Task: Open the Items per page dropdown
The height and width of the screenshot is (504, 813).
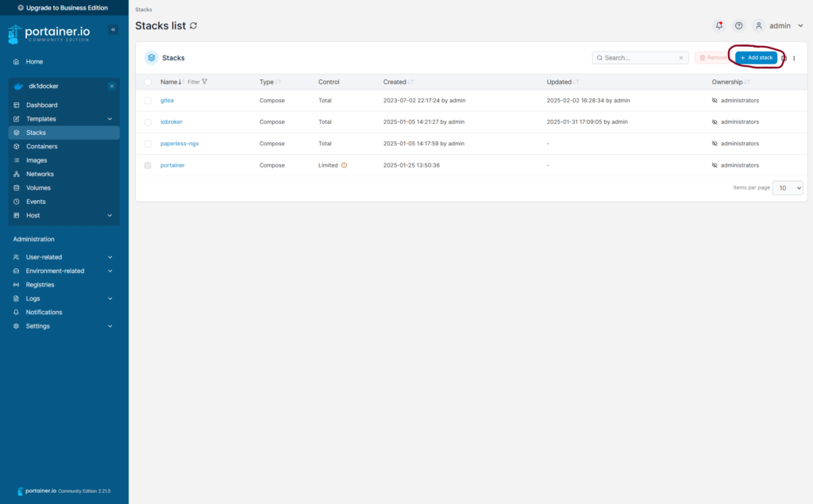Action: [788, 187]
